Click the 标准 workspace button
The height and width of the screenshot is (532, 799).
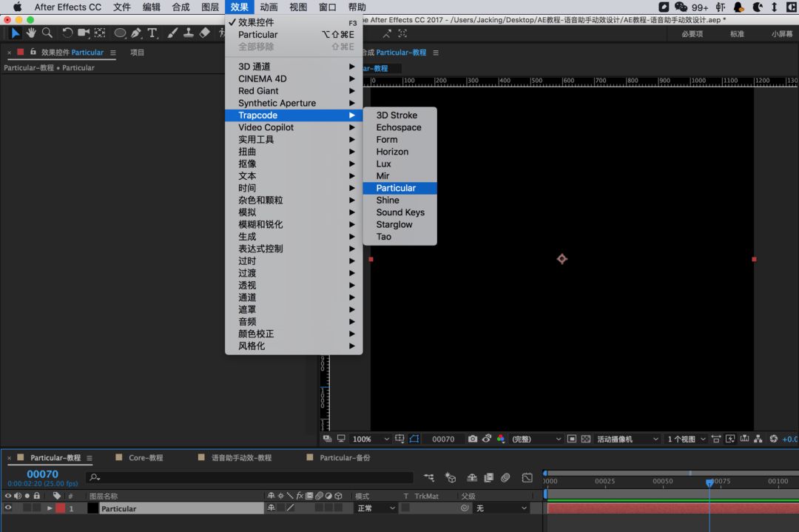coord(737,33)
